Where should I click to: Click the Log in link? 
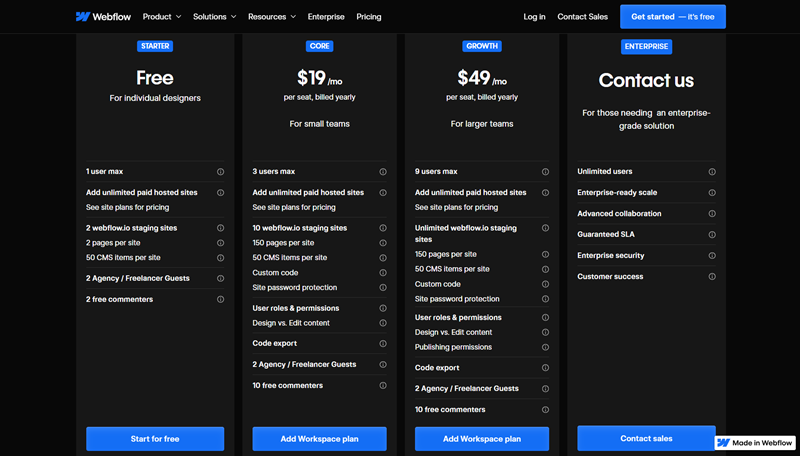pyautogui.click(x=534, y=17)
